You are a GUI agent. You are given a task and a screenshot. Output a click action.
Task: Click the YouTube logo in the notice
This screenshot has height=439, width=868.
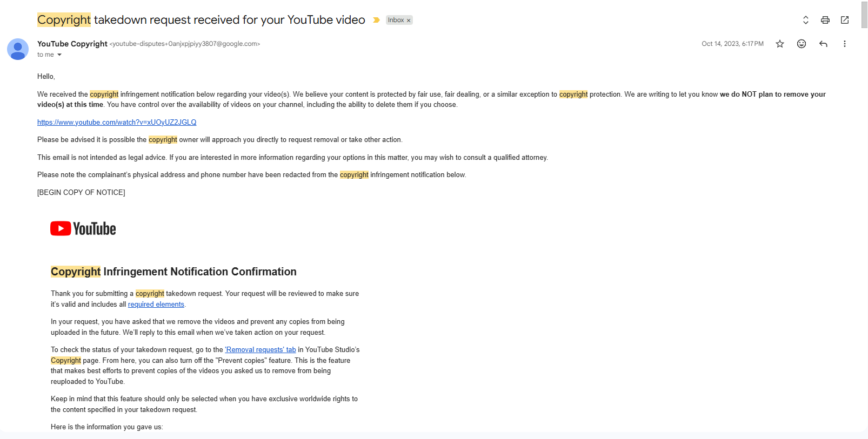tap(83, 228)
